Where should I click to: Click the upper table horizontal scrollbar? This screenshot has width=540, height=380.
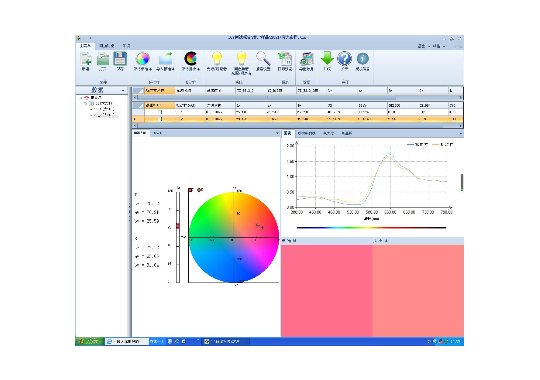298,97
